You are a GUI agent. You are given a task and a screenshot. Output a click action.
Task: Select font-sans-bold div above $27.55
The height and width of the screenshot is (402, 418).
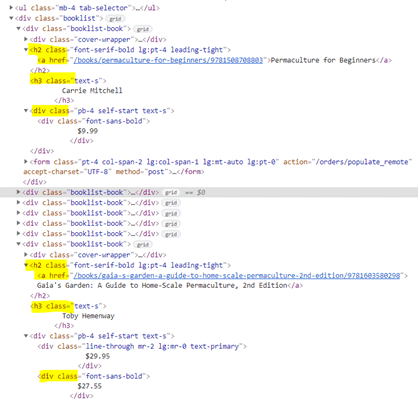[x=94, y=376]
